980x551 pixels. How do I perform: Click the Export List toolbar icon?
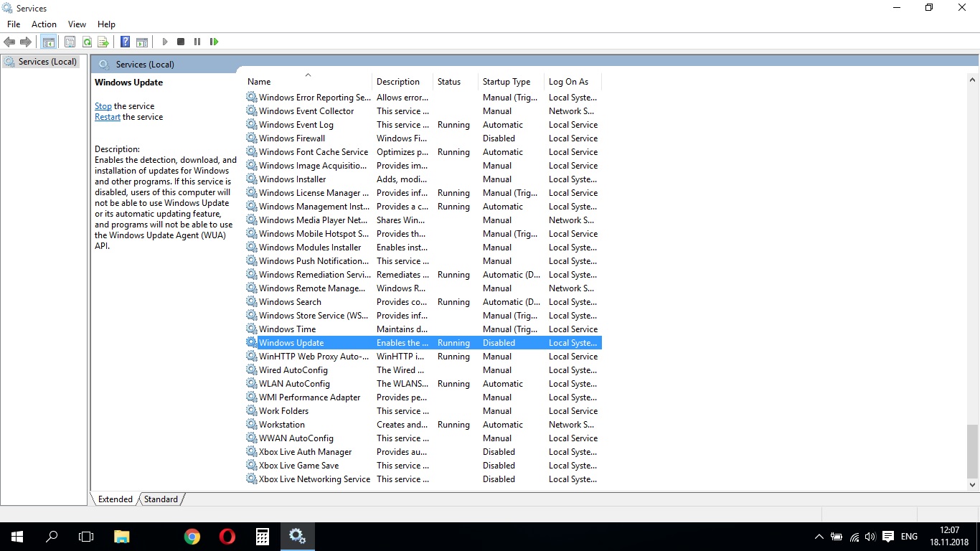103,42
